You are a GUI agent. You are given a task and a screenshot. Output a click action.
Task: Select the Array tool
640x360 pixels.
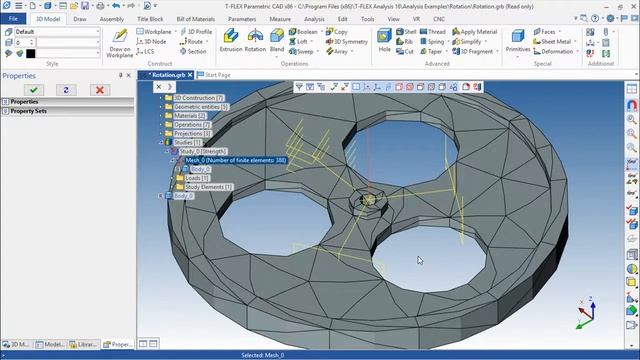point(337,51)
